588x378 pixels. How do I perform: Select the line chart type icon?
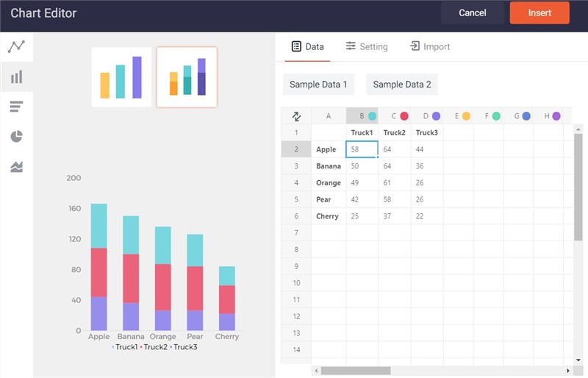(x=16, y=46)
